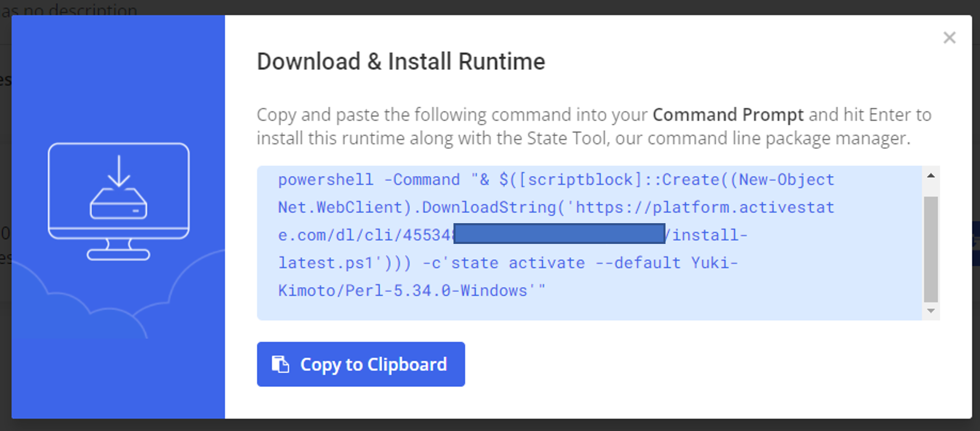Click the command box scrollbar down arrow

(x=931, y=311)
